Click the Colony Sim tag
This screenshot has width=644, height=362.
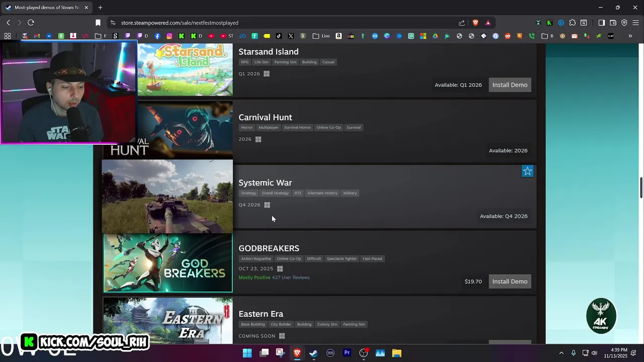tap(327, 324)
